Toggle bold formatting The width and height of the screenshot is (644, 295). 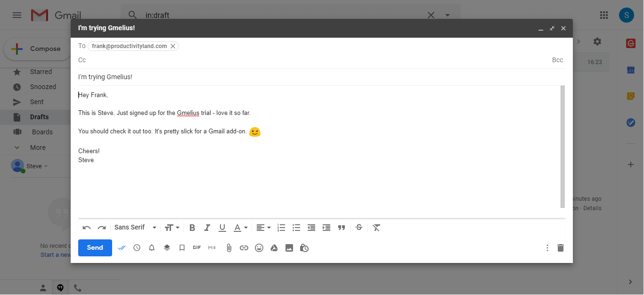coord(192,228)
